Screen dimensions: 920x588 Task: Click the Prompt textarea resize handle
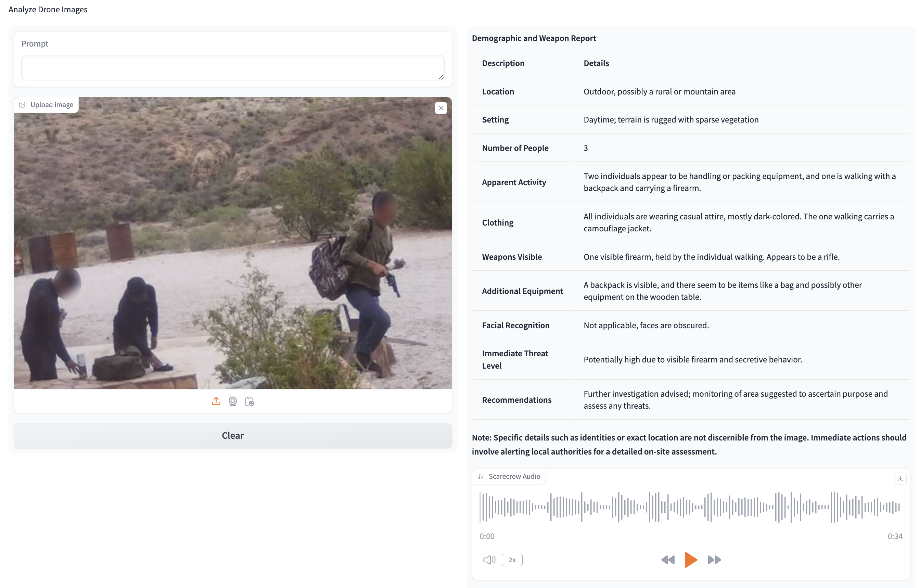[441, 77]
